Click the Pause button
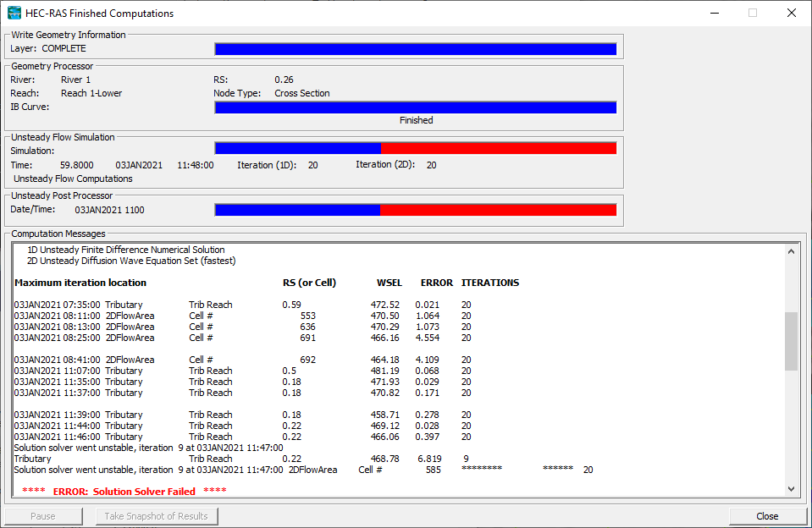The height and width of the screenshot is (528, 812). pyautogui.click(x=43, y=516)
